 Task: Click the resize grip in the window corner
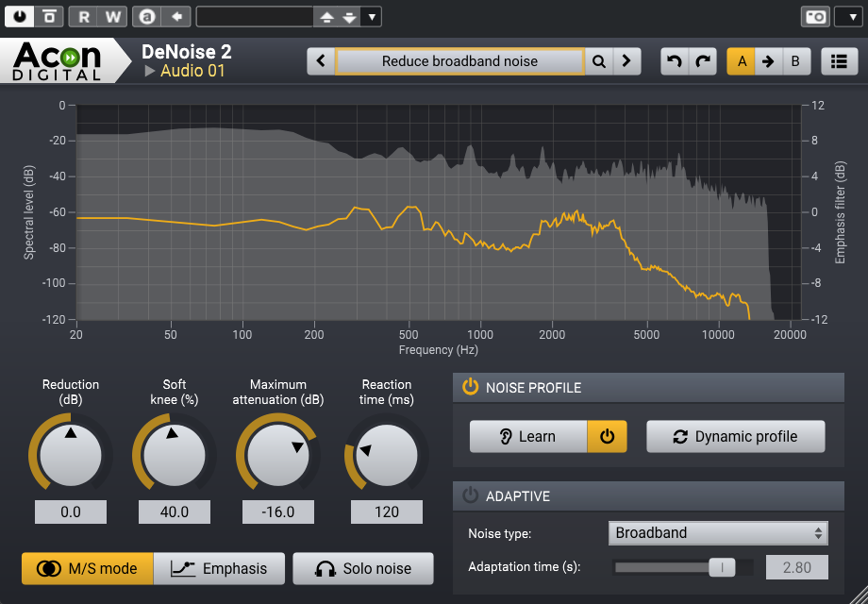[x=860, y=596]
